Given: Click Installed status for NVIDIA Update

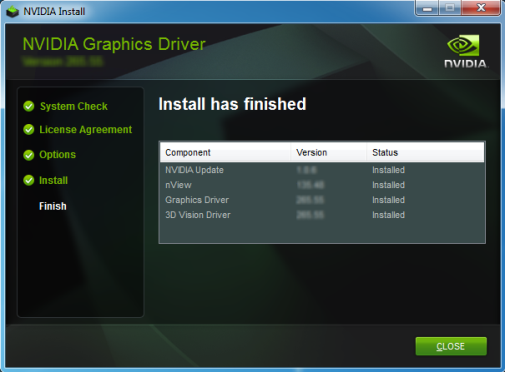Looking at the screenshot, I should pyautogui.click(x=388, y=170).
